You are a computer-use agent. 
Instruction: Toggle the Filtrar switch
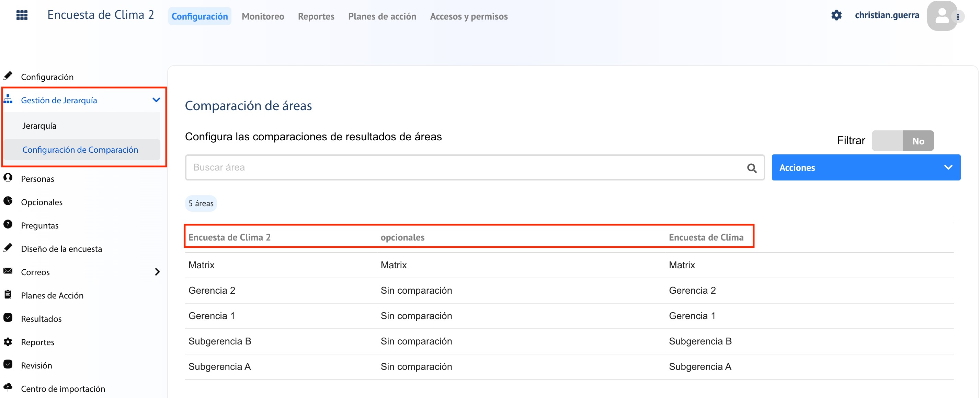(902, 141)
